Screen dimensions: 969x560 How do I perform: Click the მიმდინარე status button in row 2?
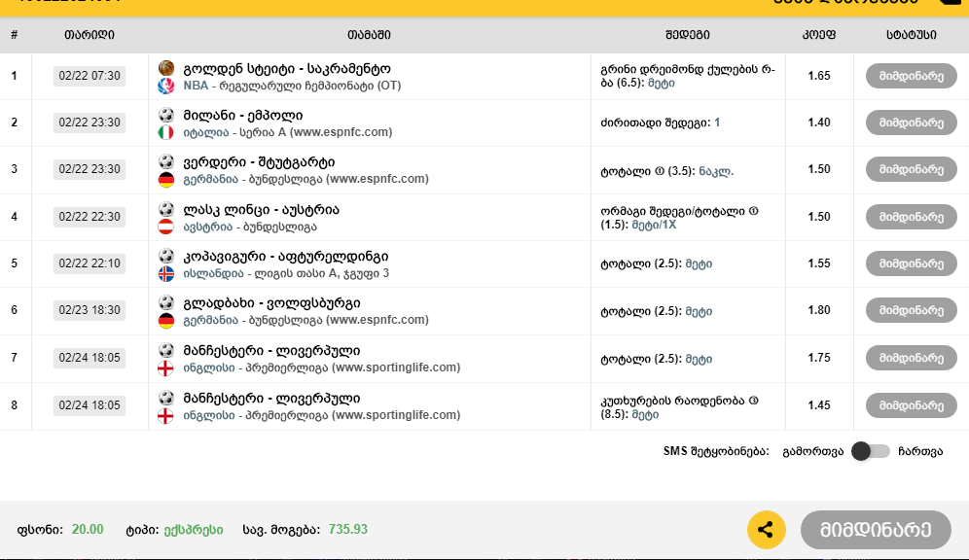point(911,122)
